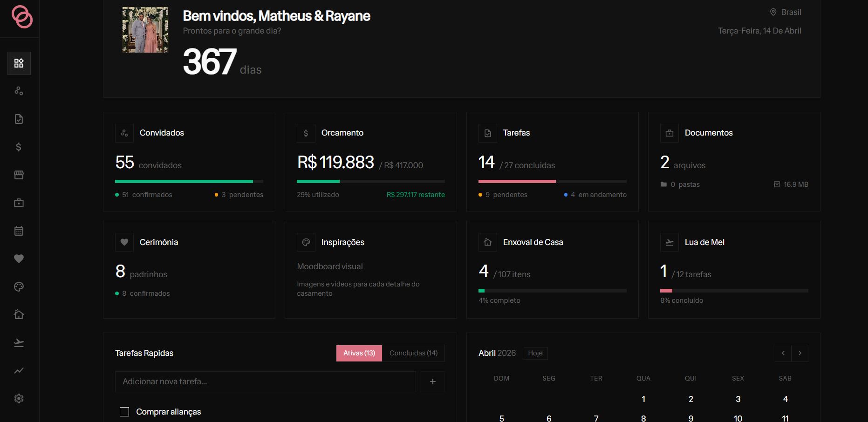
Task: Open the calendar icon in the sidebar
Action: click(19, 231)
